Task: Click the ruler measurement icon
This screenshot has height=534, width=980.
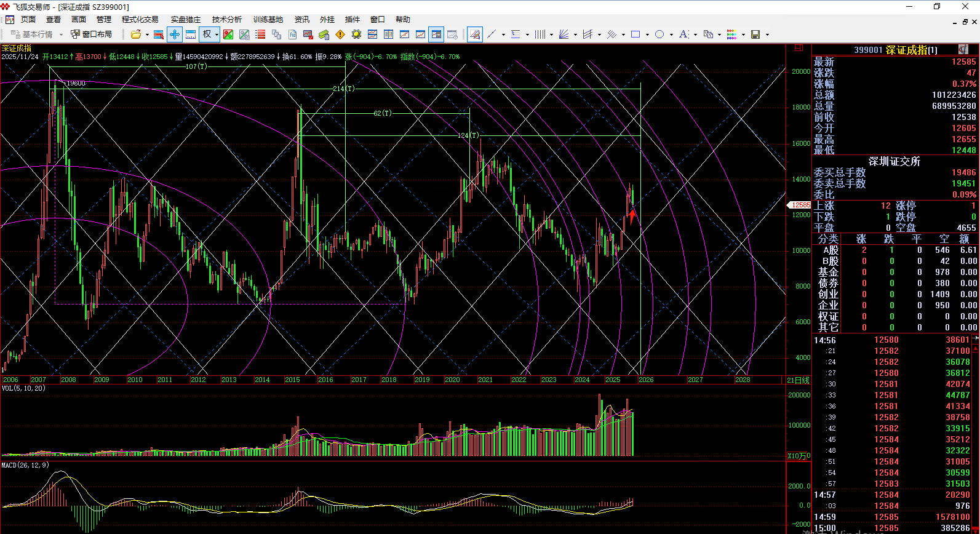Action: [191, 34]
